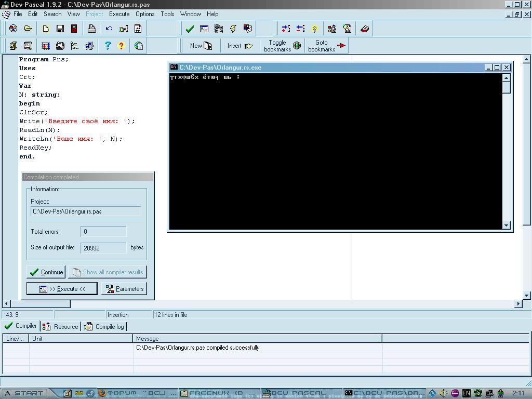This screenshot has height=399, width=532.
Task: Open the Parameters button in dialog
Action: pyautogui.click(x=125, y=289)
